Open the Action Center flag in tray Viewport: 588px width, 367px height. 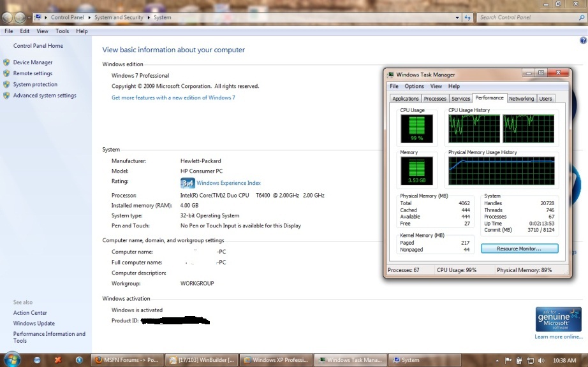coord(508,360)
